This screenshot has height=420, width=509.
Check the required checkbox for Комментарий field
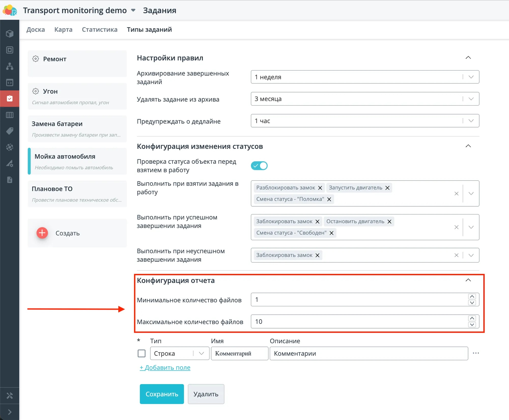[x=142, y=353]
